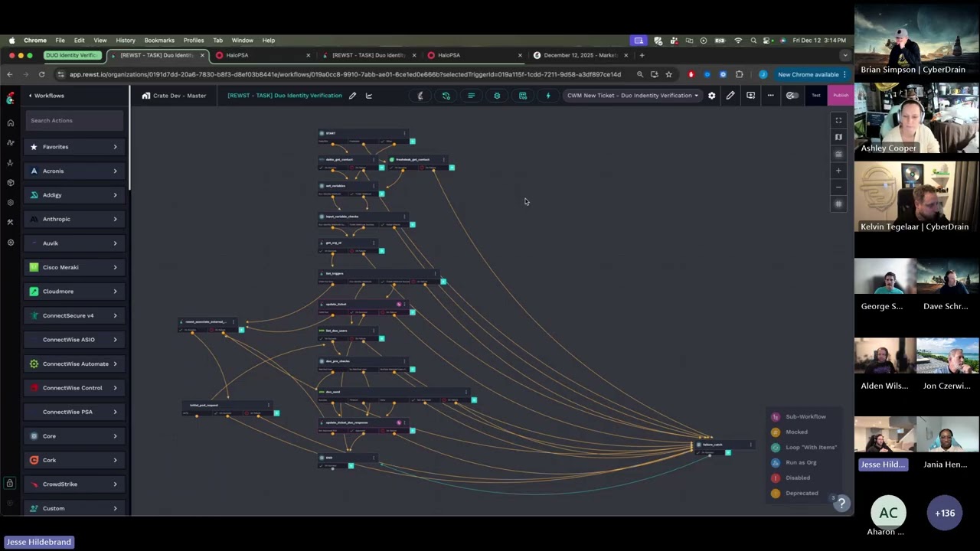Reload the current Chrome page
The height and width of the screenshot is (551, 980).
(x=41, y=74)
